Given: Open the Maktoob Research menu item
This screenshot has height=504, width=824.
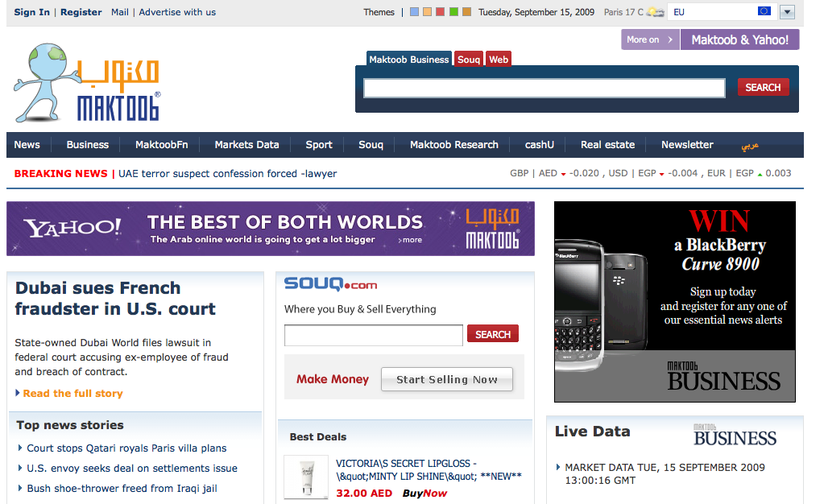Looking at the screenshot, I should pyautogui.click(x=454, y=145).
